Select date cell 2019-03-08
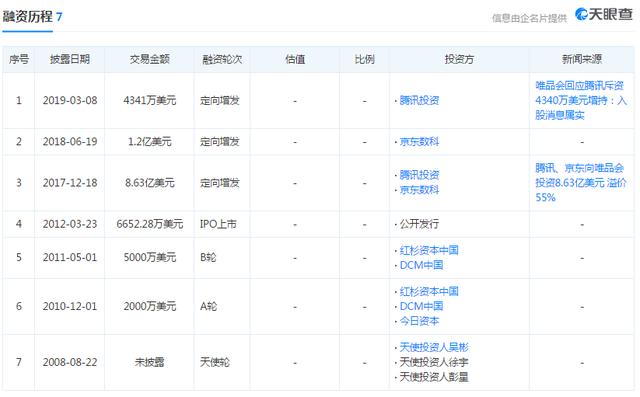The width and height of the screenshot is (640, 397). [x=70, y=100]
